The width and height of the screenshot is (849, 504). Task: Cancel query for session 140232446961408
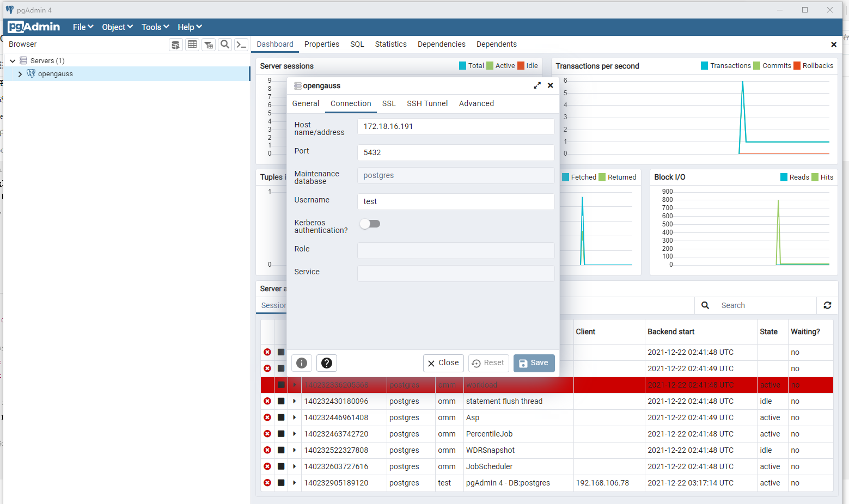click(x=281, y=417)
